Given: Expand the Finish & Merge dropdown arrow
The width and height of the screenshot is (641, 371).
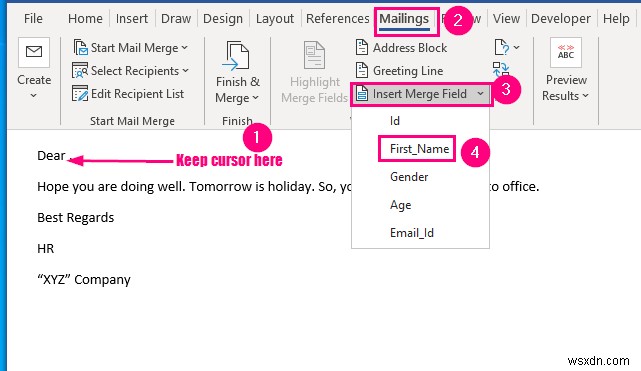Looking at the screenshot, I should click(256, 98).
